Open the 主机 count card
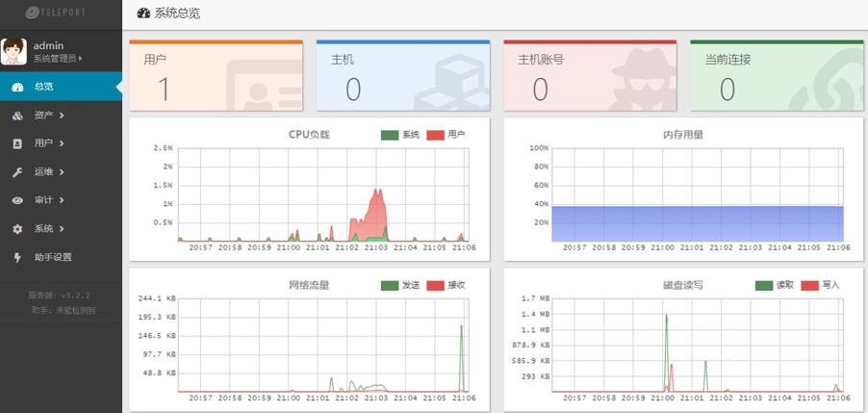The image size is (868, 413). coord(403,75)
